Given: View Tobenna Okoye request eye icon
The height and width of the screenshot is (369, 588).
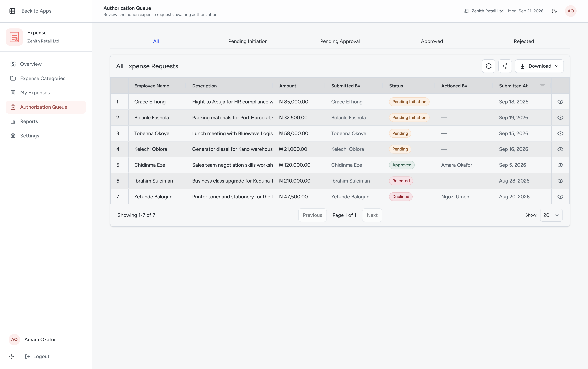Looking at the screenshot, I should (560, 134).
